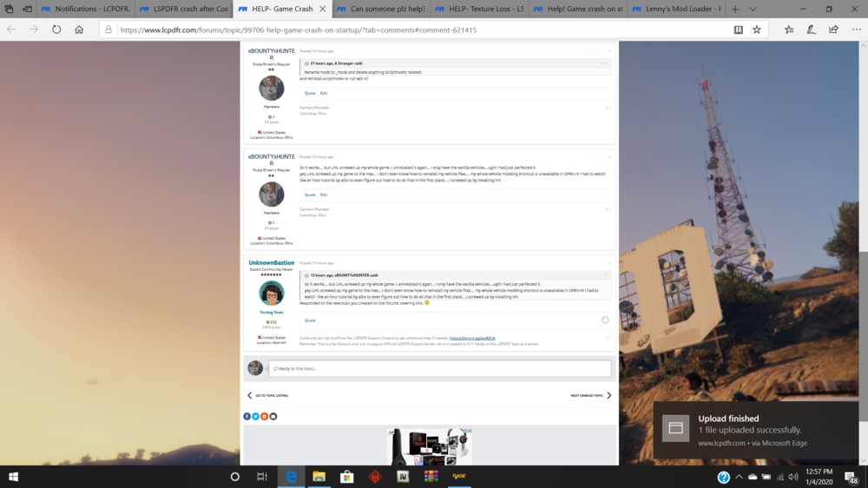The height and width of the screenshot is (488, 868).
Task: Go to topic listing
Action: point(267,395)
